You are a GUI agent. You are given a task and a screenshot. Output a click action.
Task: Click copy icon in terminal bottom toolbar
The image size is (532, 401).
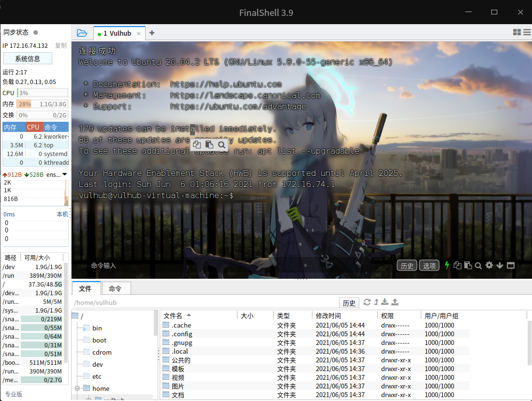click(458, 265)
